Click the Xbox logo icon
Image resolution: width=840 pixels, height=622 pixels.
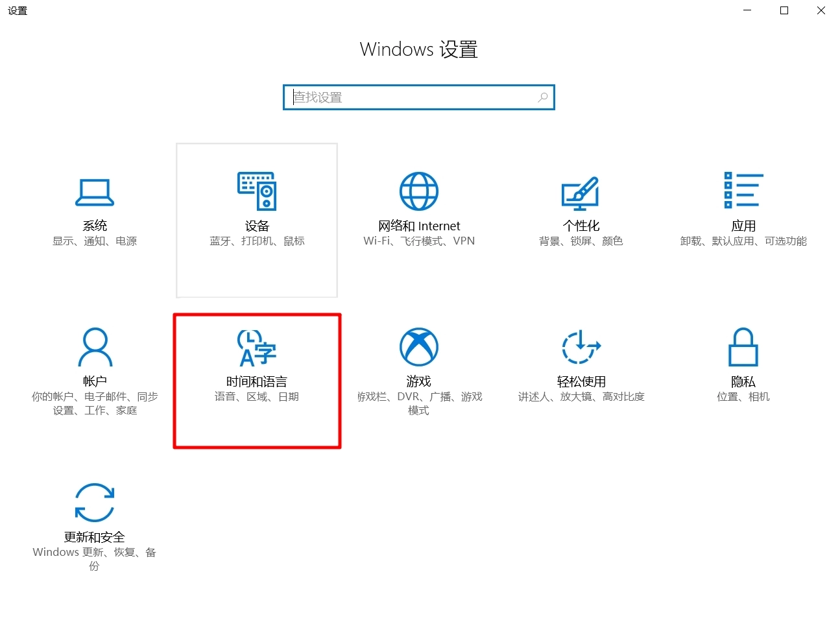point(418,346)
